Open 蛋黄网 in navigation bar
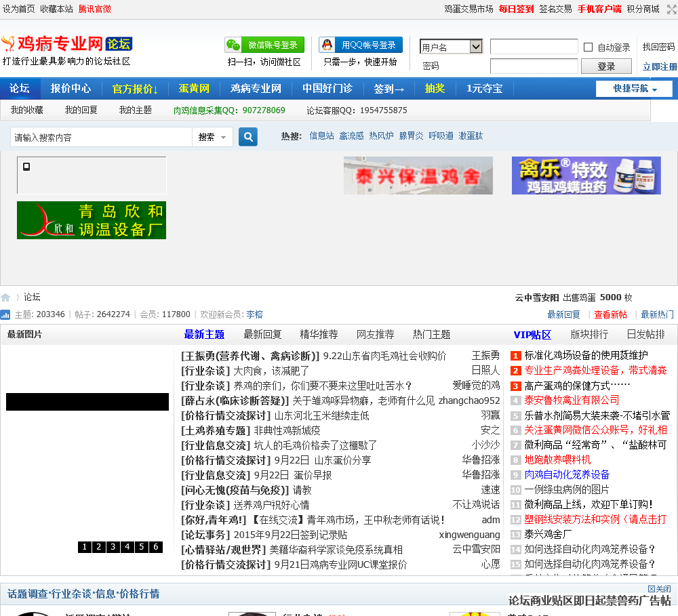 (x=194, y=89)
